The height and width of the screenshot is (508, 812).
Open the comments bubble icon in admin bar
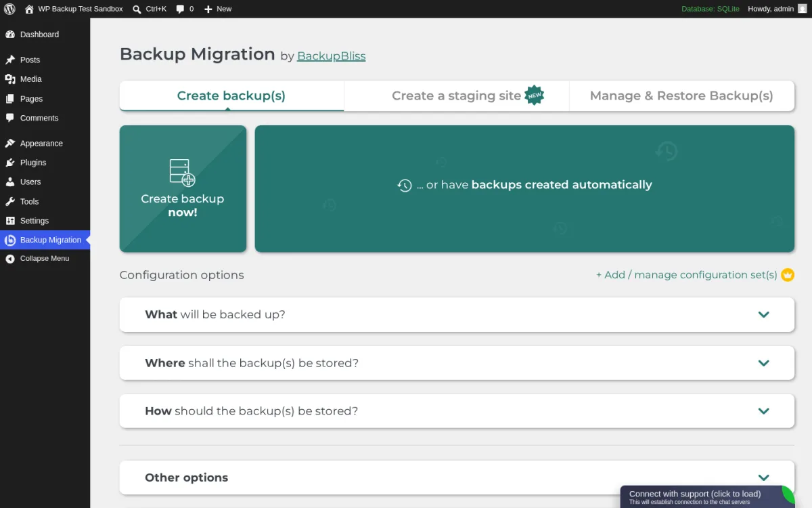coord(180,9)
